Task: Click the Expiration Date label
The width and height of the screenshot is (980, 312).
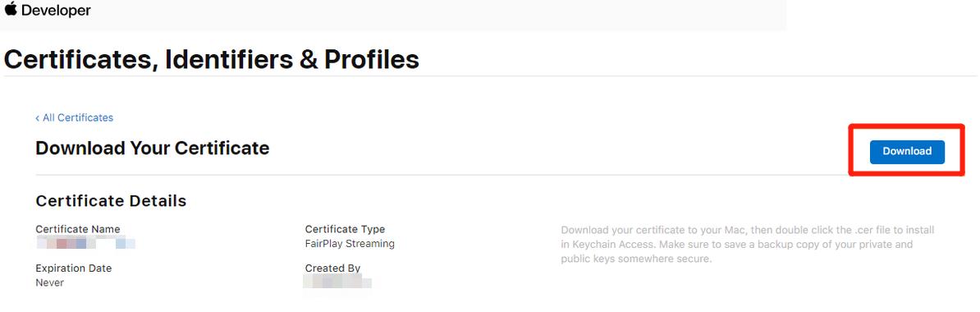Action: 74,268
